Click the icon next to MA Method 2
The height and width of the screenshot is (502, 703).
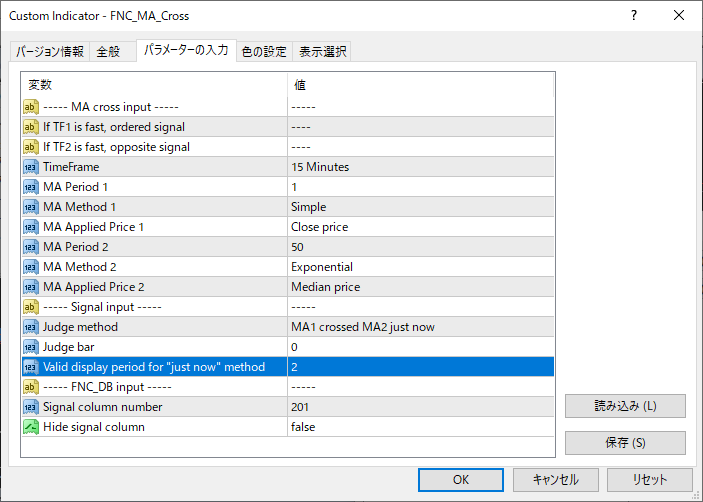(x=30, y=267)
